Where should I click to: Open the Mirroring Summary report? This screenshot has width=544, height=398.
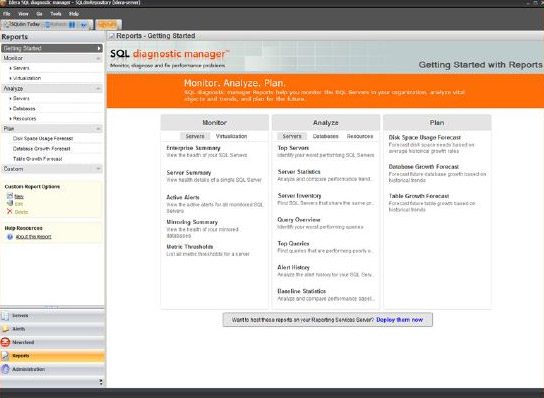(192, 222)
